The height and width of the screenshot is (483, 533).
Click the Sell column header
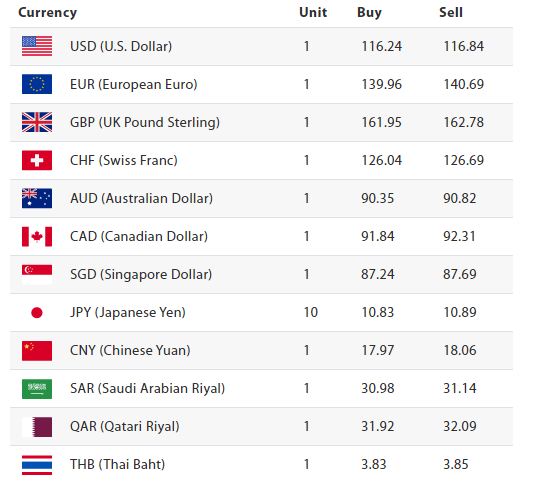click(451, 13)
